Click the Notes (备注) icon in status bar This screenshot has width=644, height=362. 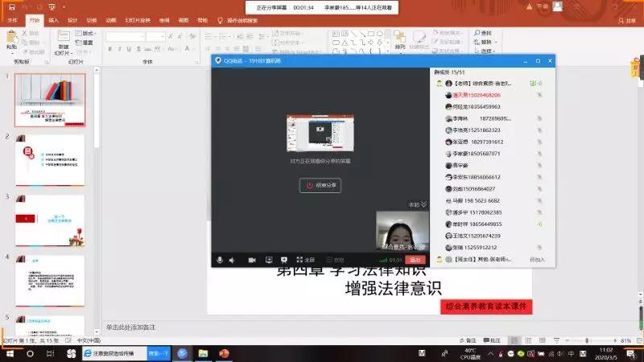(467, 341)
